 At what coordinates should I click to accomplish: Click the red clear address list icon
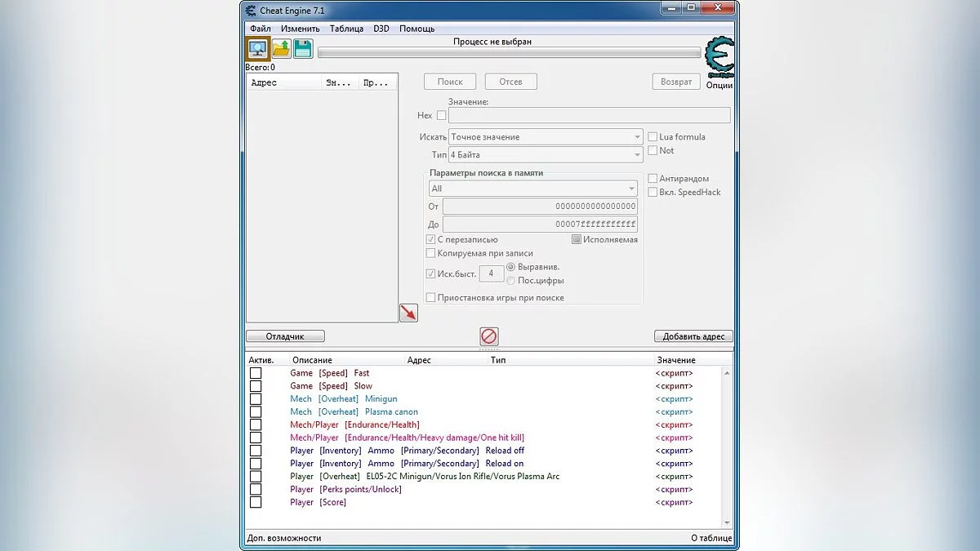click(x=489, y=335)
